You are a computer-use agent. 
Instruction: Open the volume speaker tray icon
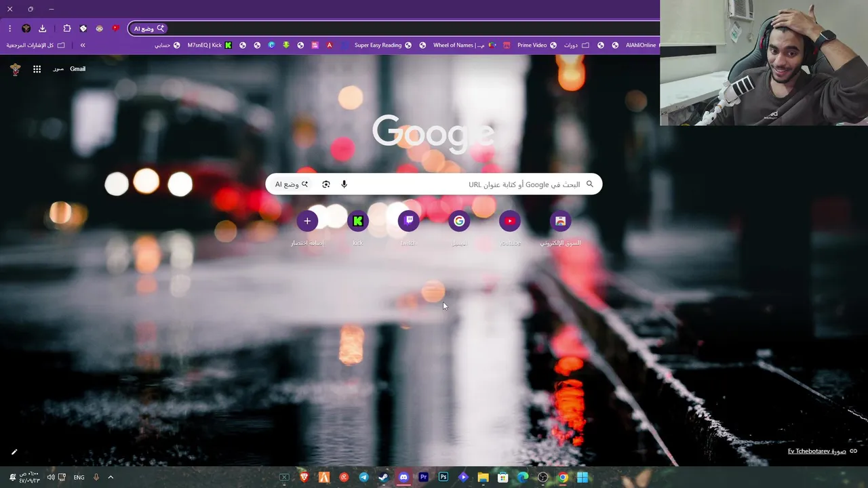[51, 477]
